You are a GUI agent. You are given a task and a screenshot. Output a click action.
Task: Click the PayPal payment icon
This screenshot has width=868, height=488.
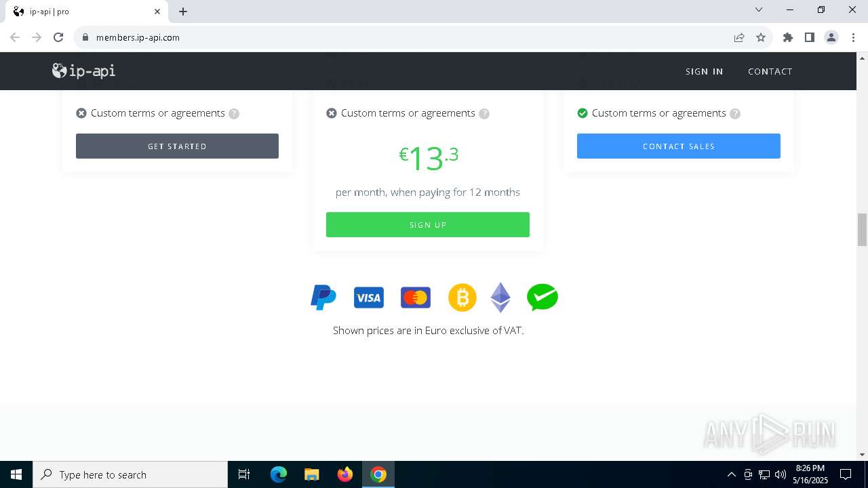click(323, 298)
